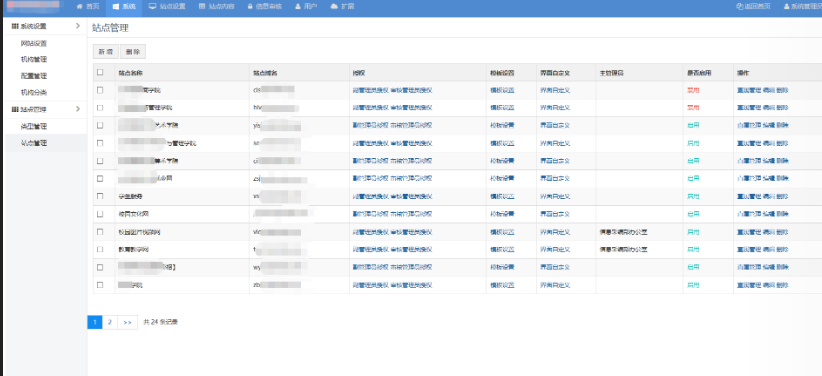The height and width of the screenshot is (376, 822).
Task: Go to next pages with the >> button
Action: 127,322
